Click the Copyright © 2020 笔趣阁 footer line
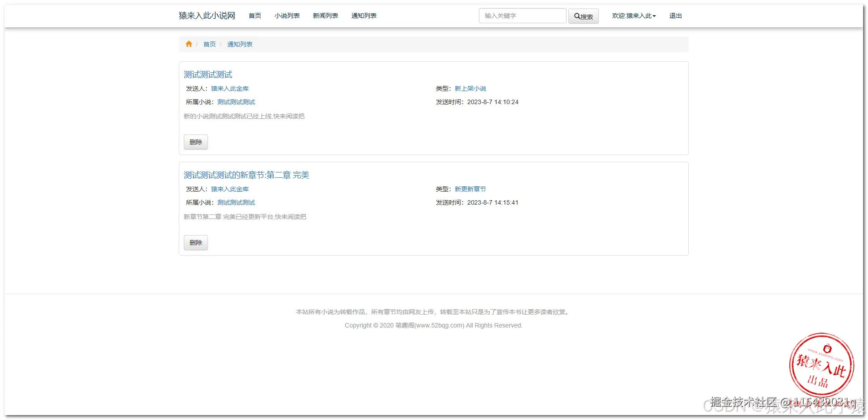Screen dimensions: 868x420 pyautogui.click(x=433, y=325)
